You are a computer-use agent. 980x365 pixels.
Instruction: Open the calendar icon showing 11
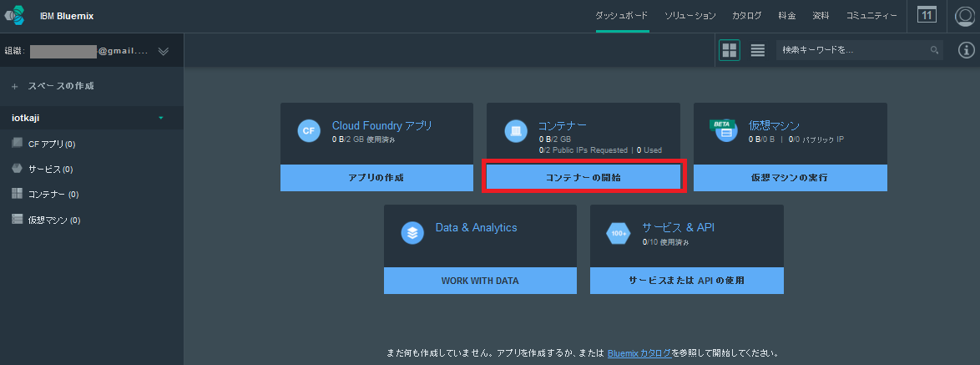927,15
